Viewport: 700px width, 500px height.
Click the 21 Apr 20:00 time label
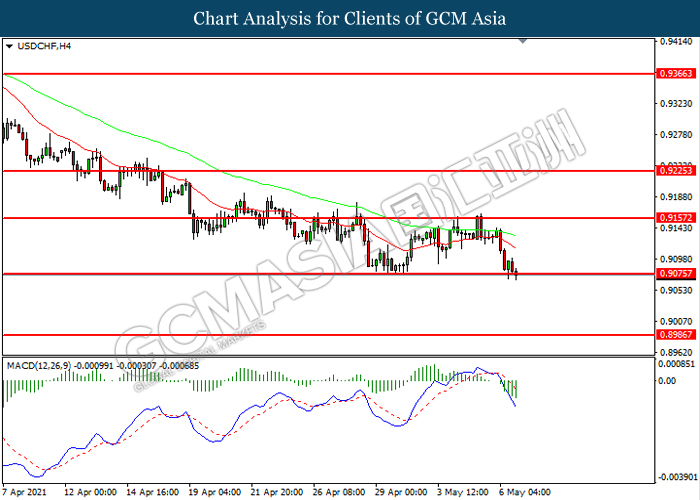276,492
